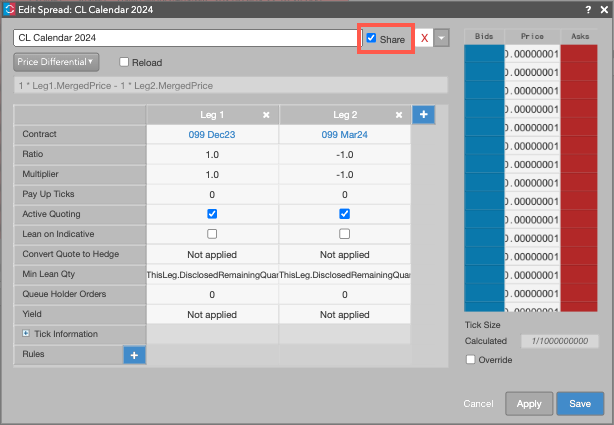Click the Price column header
This screenshot has height=425, width=614.
tap(532, 36)
